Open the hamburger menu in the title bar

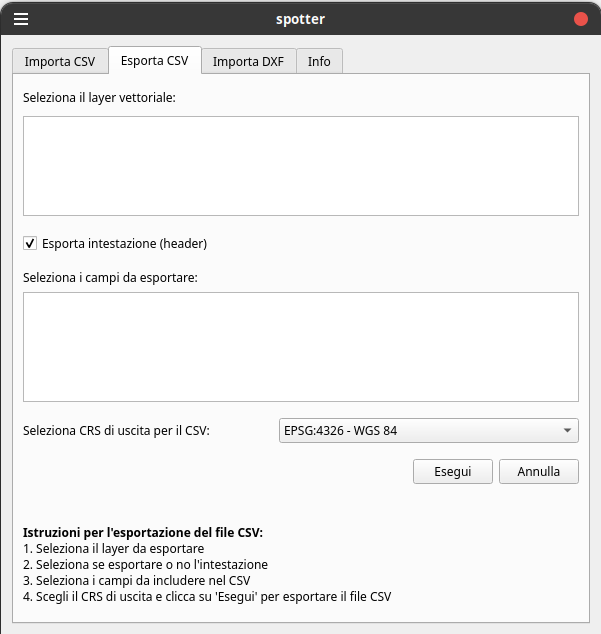tap(21, 19)
